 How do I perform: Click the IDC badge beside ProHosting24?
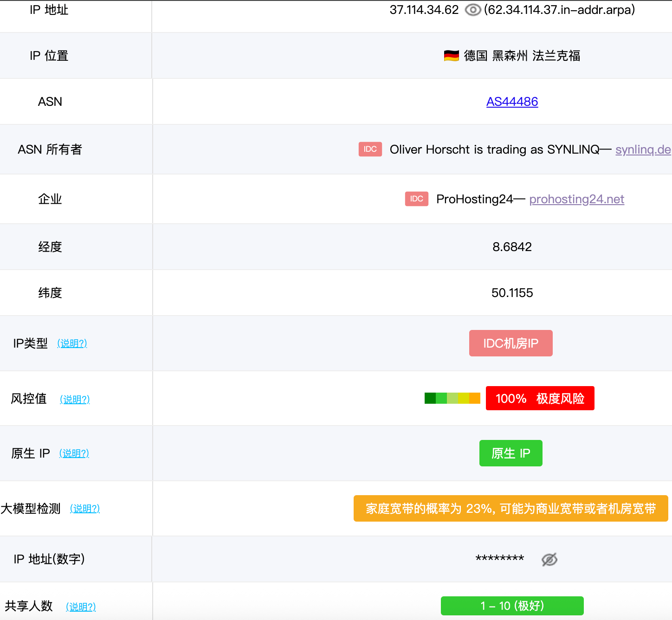pos(416,199)
